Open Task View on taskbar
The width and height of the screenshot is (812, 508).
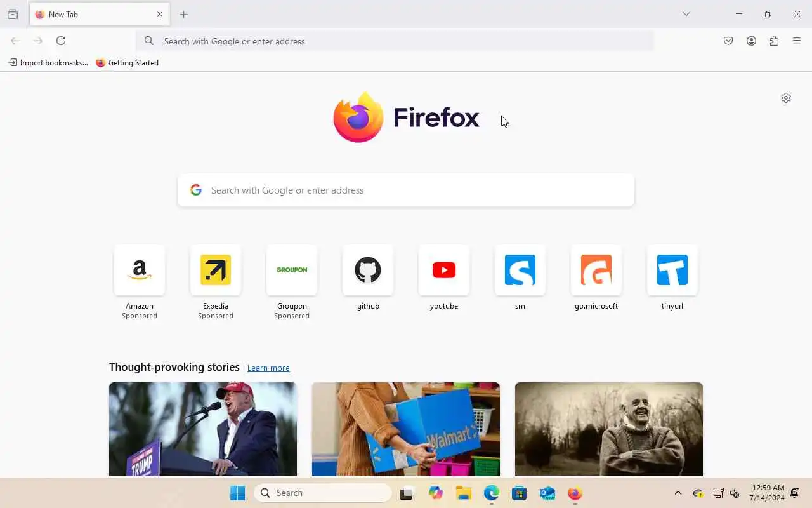407,493
